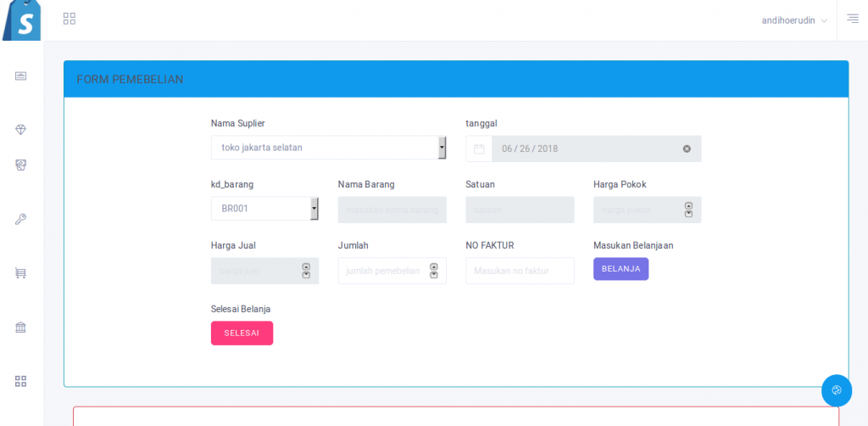Click the money note icon in the sidebar
Image resolution: width=868 pixels, height=426 pixels.
point(20,165)
